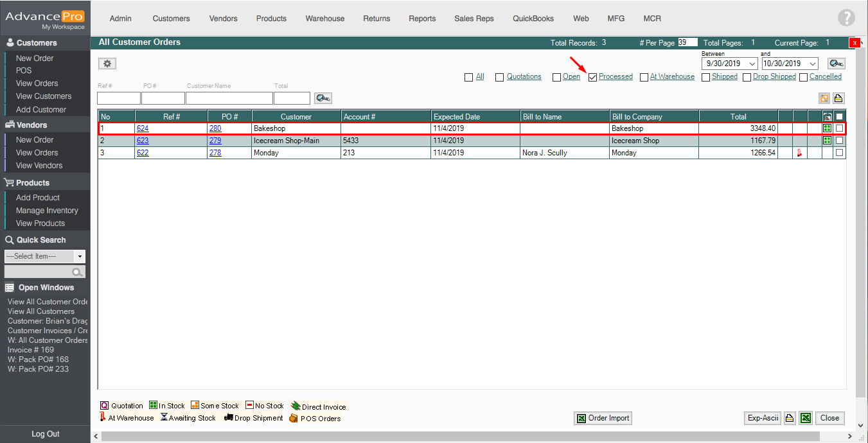Image resolution: width=868 pixels, height=443 pixels.
Task: Open the QuickBooks menu
Action: [x=533, y=19]
